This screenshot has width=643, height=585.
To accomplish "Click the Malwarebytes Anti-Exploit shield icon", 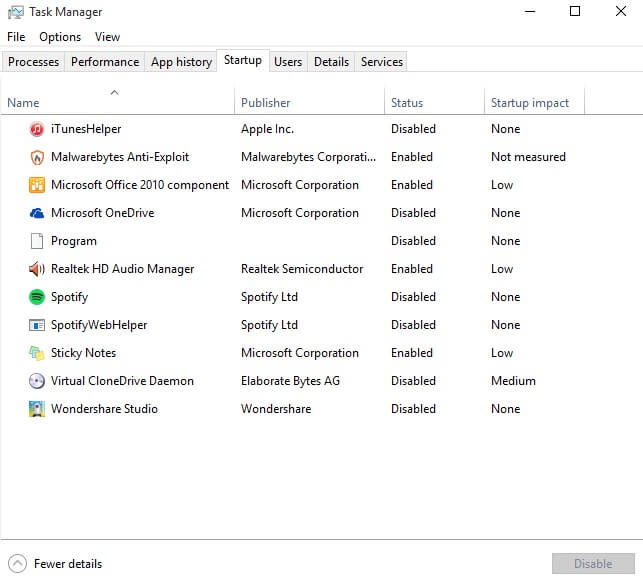I will tap(36, 157).
